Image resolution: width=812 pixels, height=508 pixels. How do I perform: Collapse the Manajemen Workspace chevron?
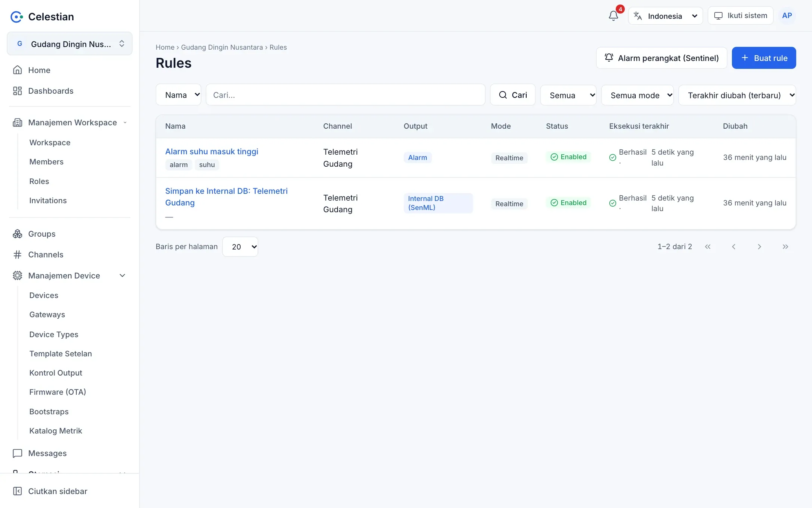click(x=125, y=122)
